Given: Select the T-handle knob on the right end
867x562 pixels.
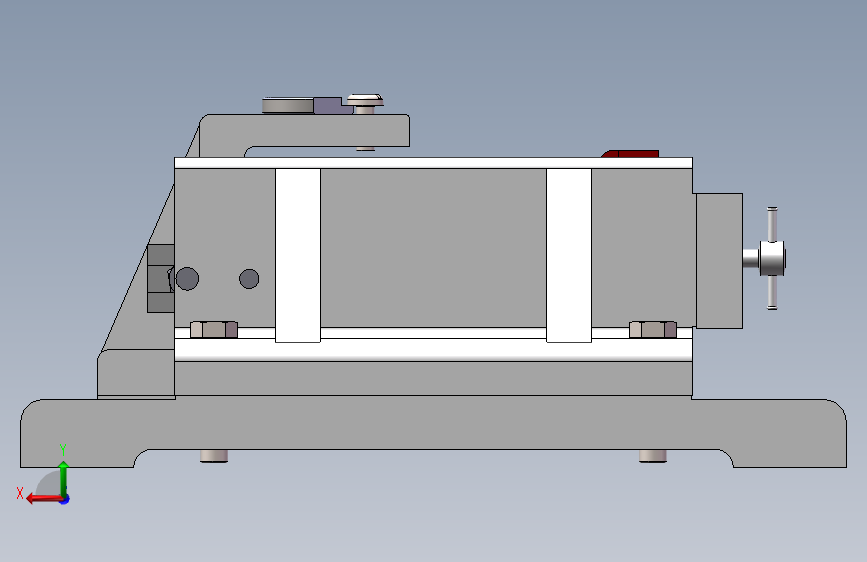Looking at the screenshot, I should coord(772,258).
